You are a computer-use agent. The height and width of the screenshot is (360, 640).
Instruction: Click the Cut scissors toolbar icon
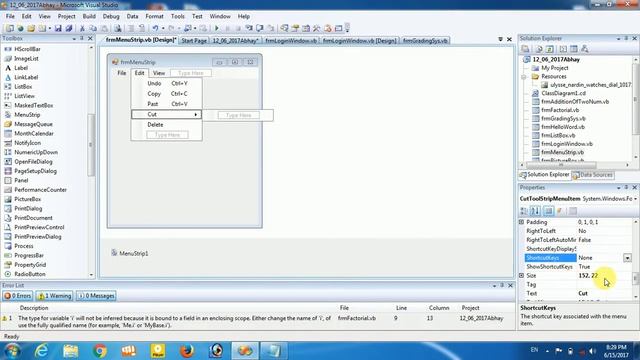82,28
